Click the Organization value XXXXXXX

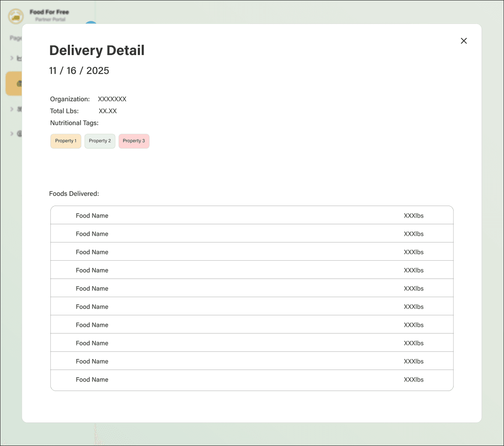[112, 99]
